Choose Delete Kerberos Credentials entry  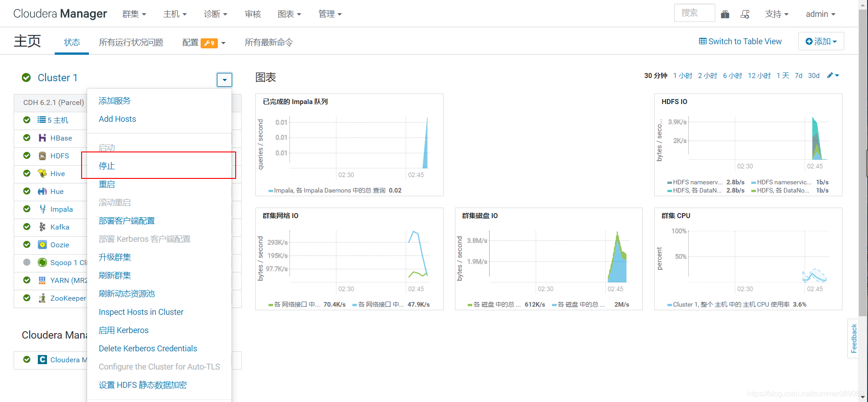148,349
